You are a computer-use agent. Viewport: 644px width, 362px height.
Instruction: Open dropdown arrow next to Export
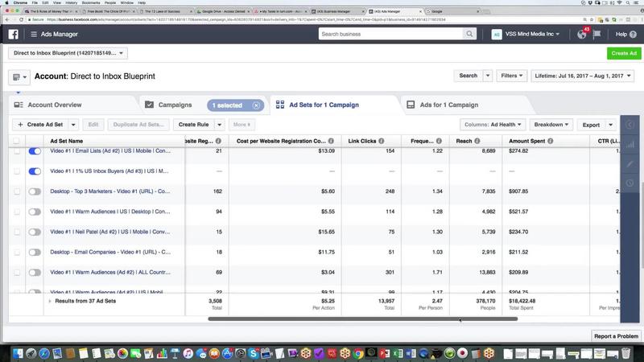611,125
